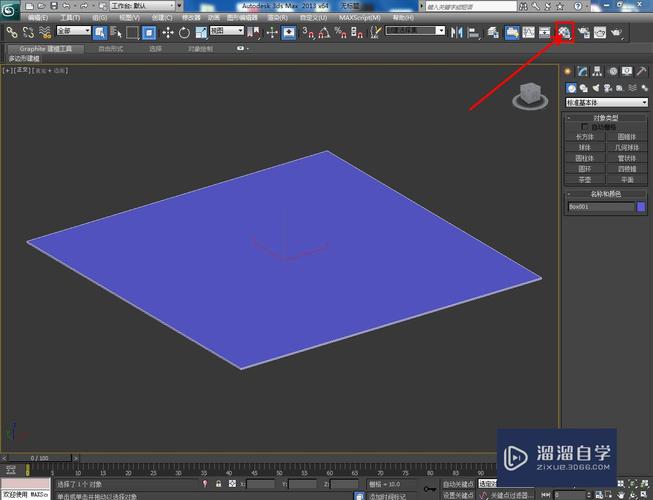Click the 平面 (Plane) primitive button
653x500 pixels.
[627, 180]
